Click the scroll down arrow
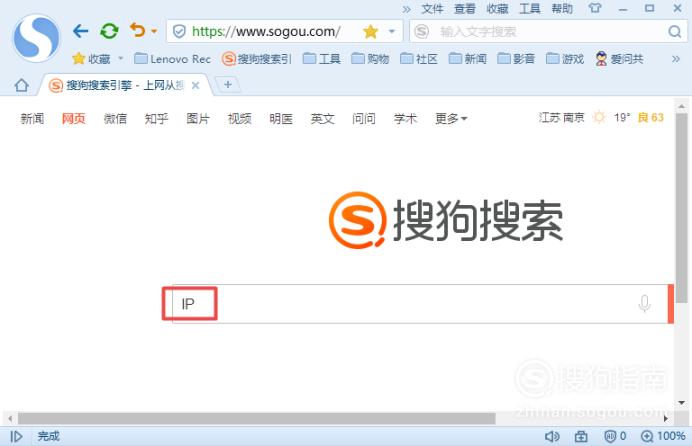This screenshot has height=446, width=692. (x=681, y=402)
